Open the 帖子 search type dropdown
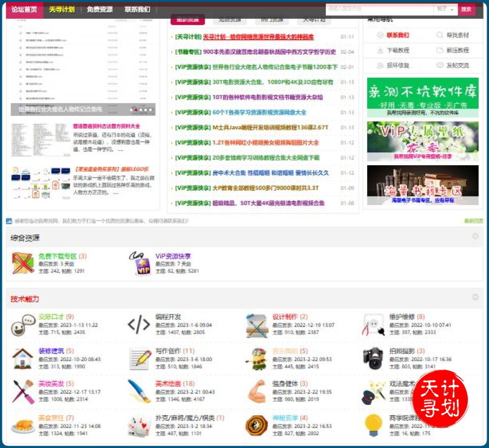This screenshot has height=448, width=489. coord(445,9)
